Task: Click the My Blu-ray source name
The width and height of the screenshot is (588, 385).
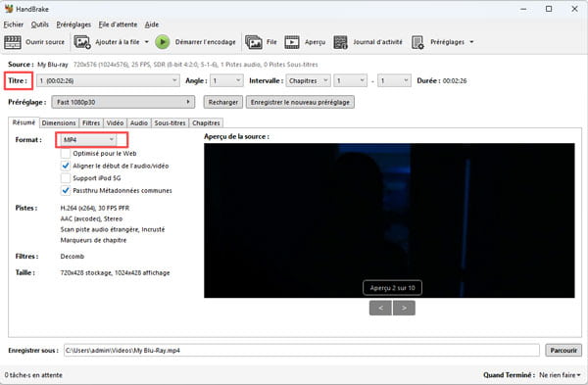Action: click(x=53, y=65)
